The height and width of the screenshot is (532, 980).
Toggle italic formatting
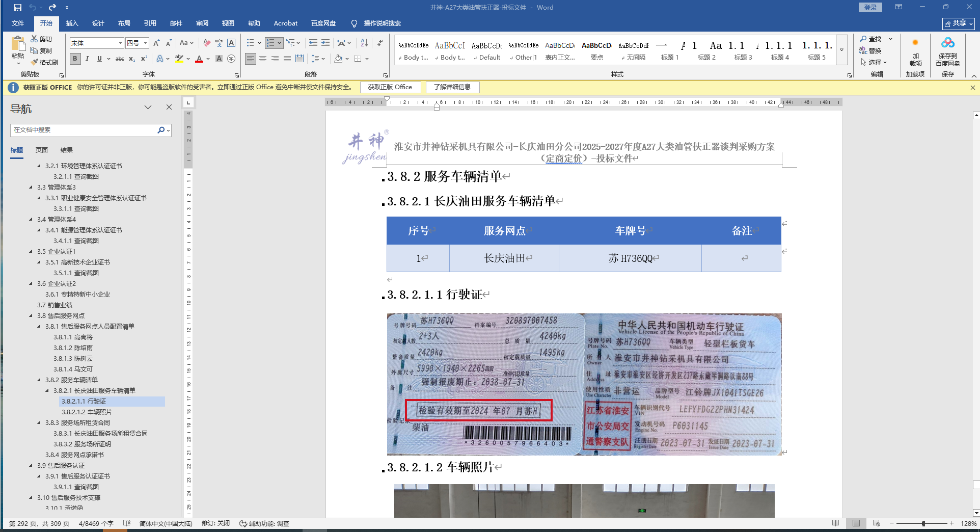[87, 59]
